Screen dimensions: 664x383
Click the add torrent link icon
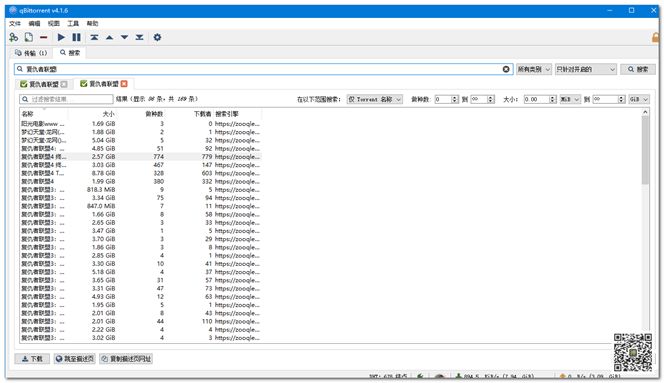[14, 38]
